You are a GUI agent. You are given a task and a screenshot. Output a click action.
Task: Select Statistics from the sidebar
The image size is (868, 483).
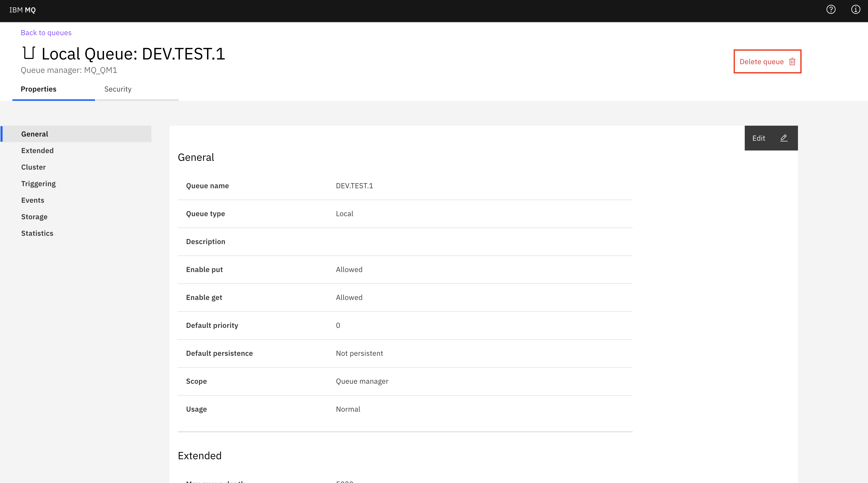tap(37, 233)
